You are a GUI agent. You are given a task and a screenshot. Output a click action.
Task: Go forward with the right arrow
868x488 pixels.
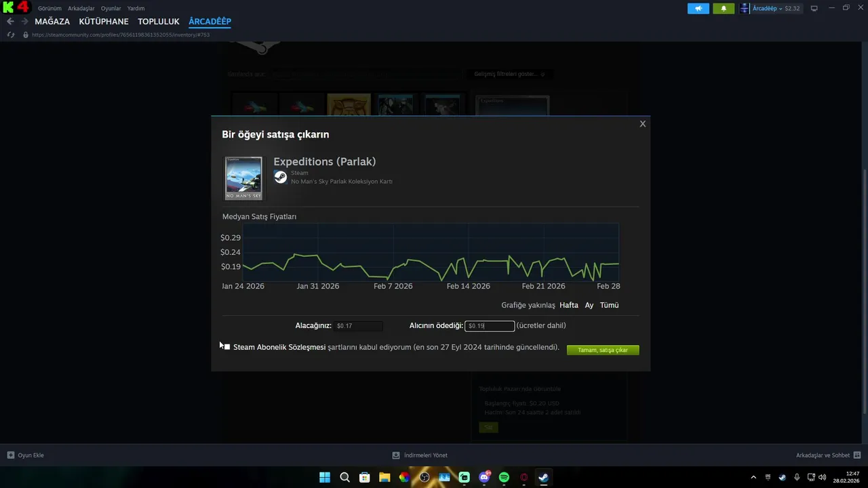[24, 22]
